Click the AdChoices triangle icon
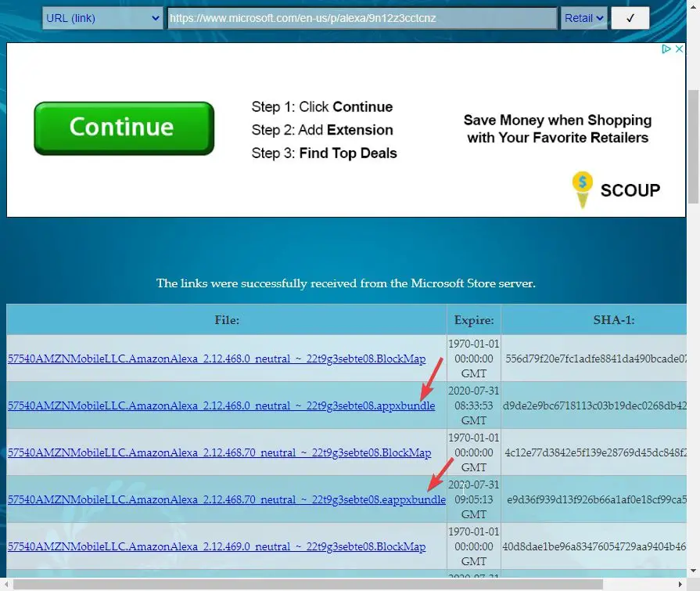The height and width of the screenshot is (591, 700). click(x=666, y=49)
